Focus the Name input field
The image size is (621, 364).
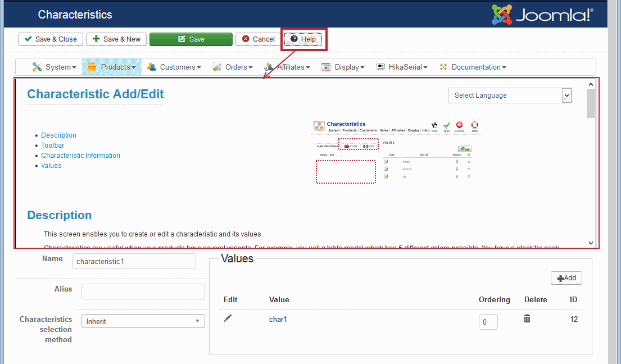(x=134, y=262)
